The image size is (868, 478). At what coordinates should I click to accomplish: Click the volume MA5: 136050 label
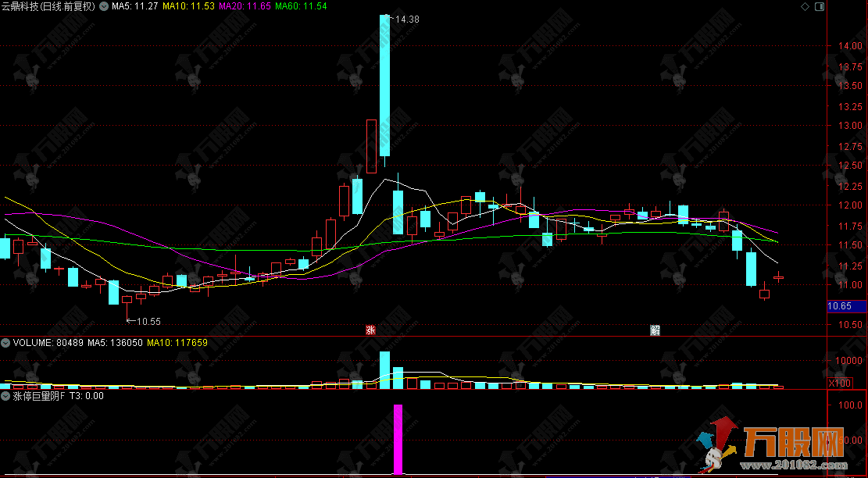coord(115,342)
